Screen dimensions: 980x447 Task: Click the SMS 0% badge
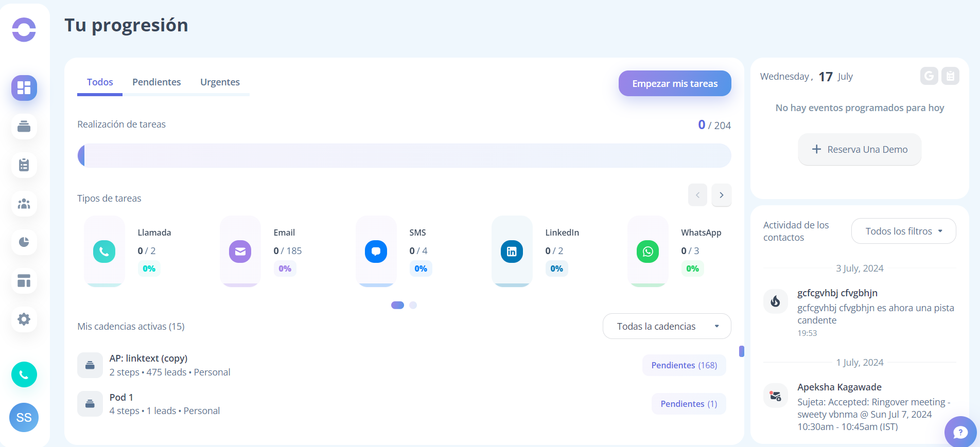click(x=421, y=269)
